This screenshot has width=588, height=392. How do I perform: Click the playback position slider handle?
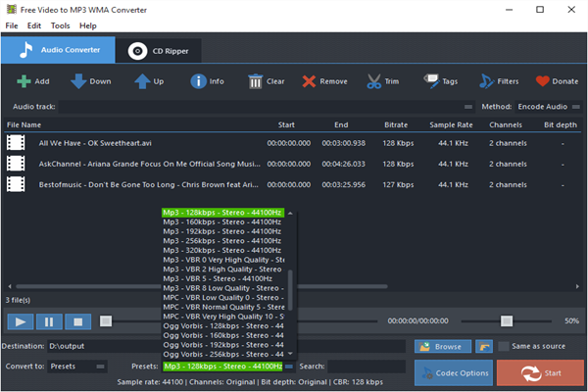[x=106, y=321]
